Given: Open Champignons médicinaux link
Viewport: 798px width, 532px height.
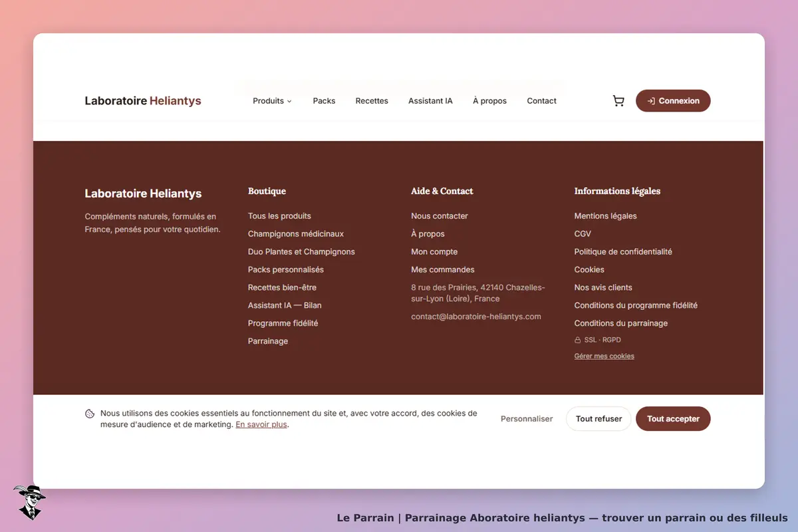Looking at the screenshot, I should tap(296, 234).
